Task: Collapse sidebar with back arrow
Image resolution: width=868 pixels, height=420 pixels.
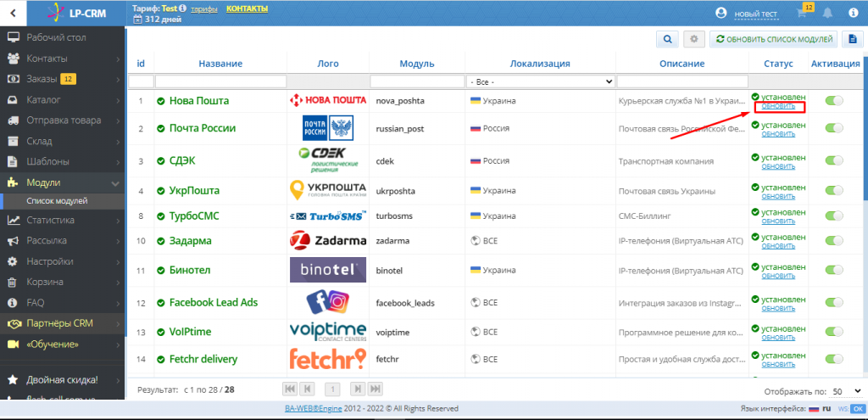Action: (13, 13)
